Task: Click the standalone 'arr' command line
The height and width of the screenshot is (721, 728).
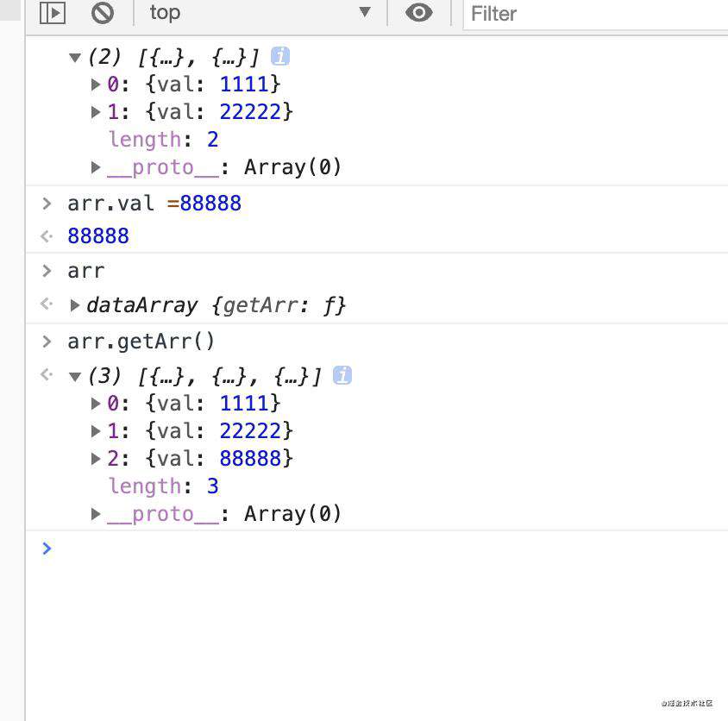Action: [86, 271]
